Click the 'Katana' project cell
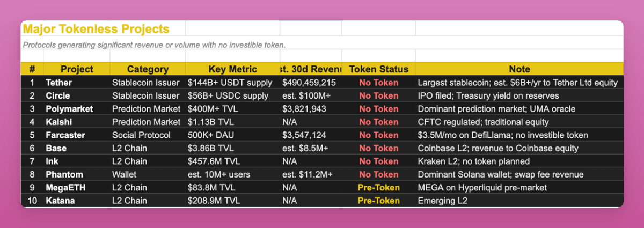This screenshot has width=644, height=228. (x=77, y=201)
